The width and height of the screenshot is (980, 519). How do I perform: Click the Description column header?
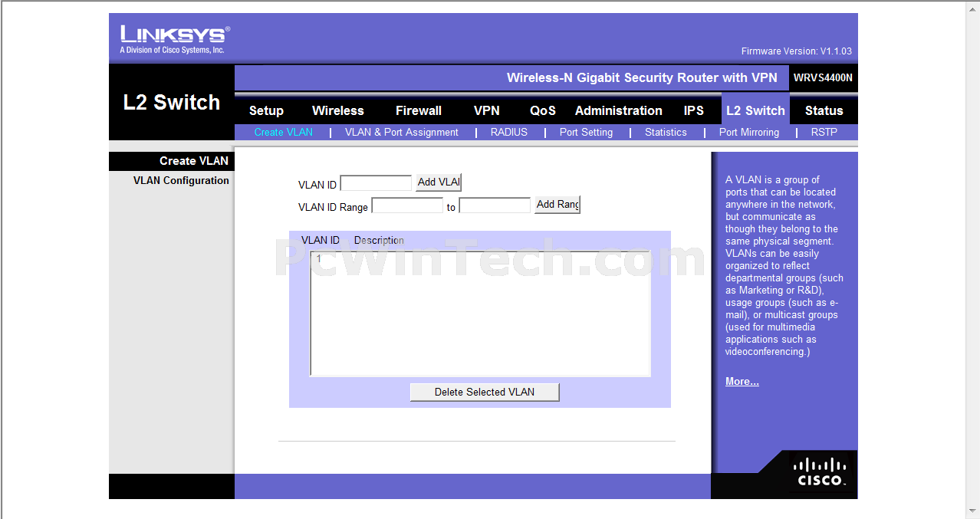[x=379, y=240]
